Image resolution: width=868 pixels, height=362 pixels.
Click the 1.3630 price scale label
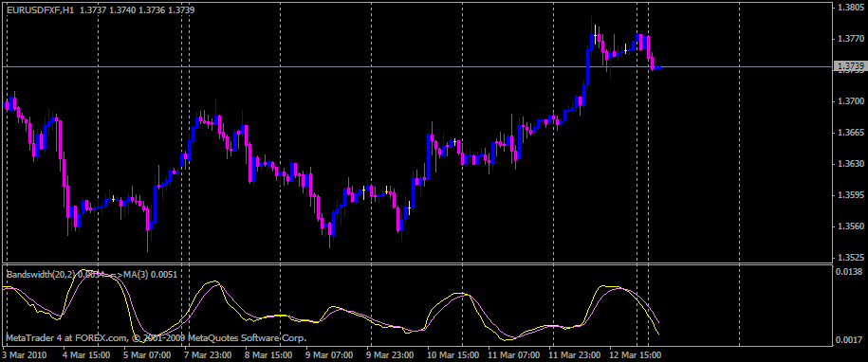[x=851, y=164]
